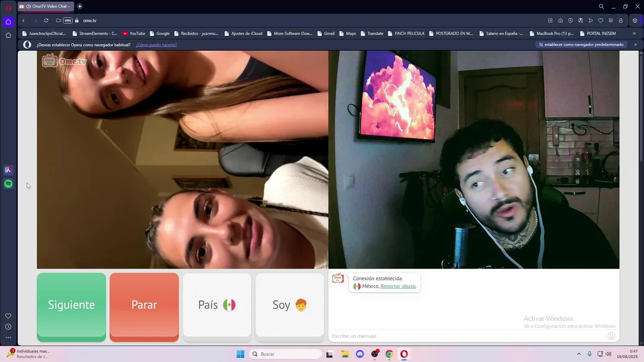Click the Opera menu logo icon
The height and width of the screenshot is (362, 644).
tap(8, 8)
